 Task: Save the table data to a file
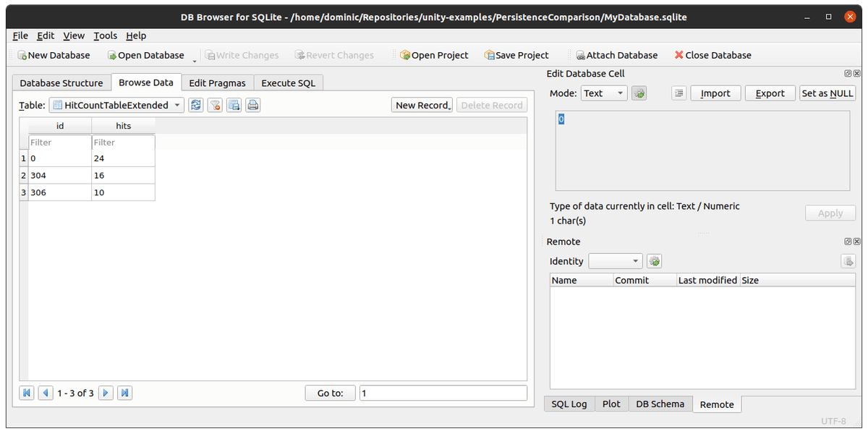[233, 105]
